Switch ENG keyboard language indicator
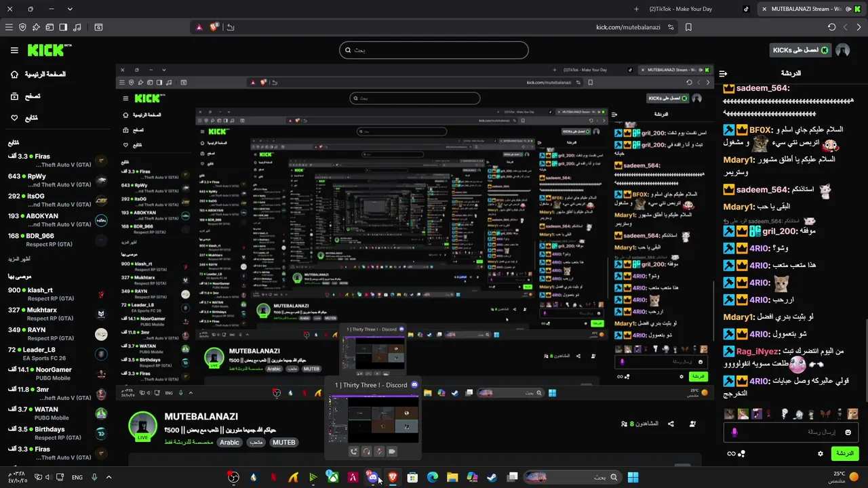The width and height of the screenshot is (868, 488). [x=77, y=477]
